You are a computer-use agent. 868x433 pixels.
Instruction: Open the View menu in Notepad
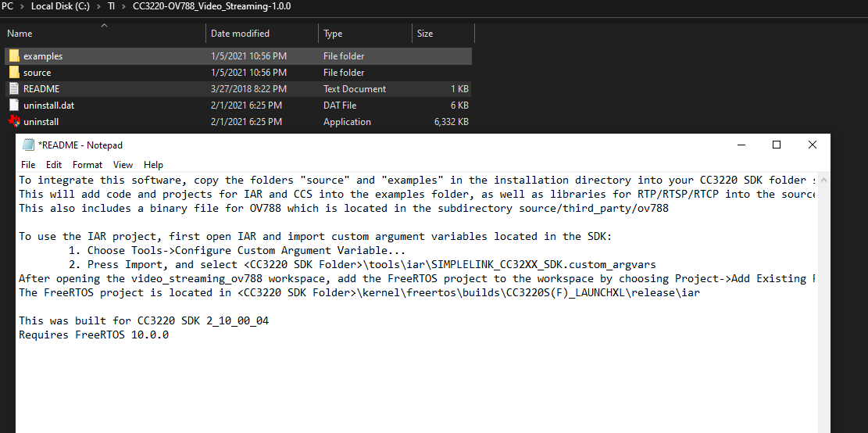pyautogui.click(x=123, y=164)
